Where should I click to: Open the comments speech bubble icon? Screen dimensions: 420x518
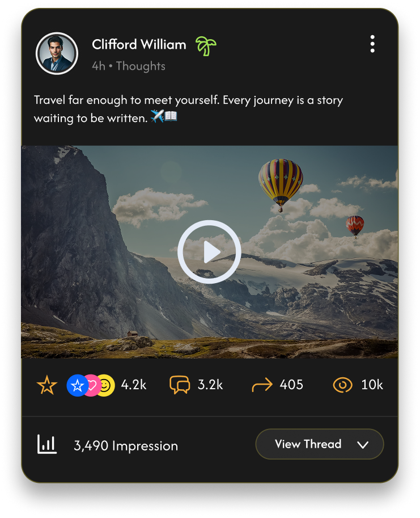pos(180,385)
